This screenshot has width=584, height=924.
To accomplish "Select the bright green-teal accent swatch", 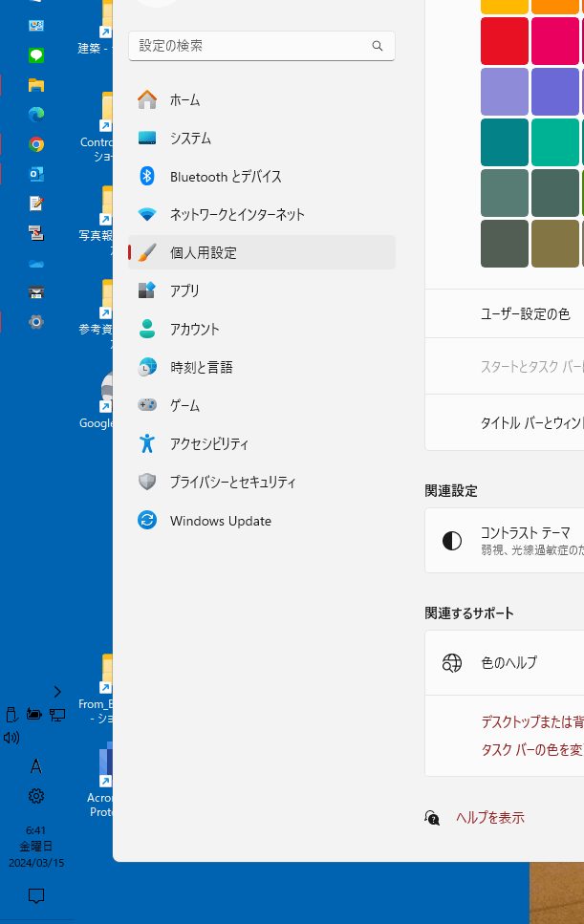I will click(x=555, y=142).
